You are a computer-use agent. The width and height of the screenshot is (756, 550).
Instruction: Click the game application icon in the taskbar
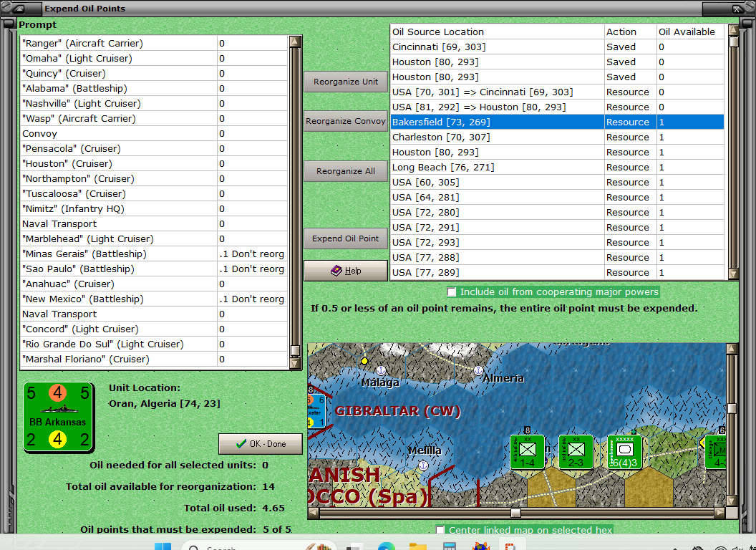(480, 546)
